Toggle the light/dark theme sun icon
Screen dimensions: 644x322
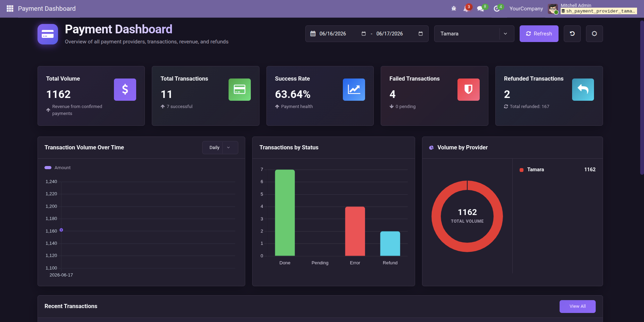coord(594,34)
